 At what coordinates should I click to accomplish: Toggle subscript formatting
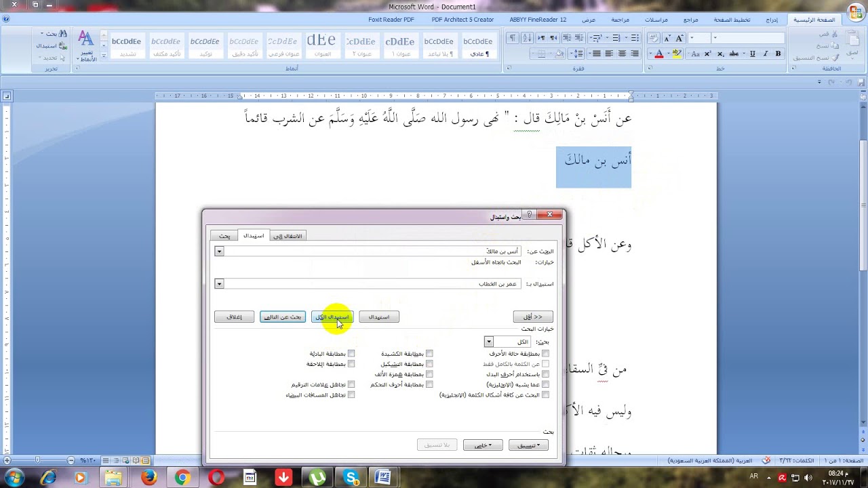tap(722, 54)
